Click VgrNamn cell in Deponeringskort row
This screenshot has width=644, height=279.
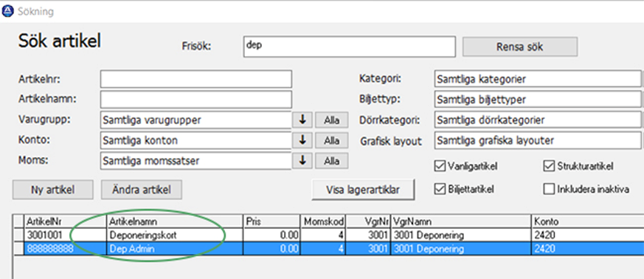[x=461, y=235]
